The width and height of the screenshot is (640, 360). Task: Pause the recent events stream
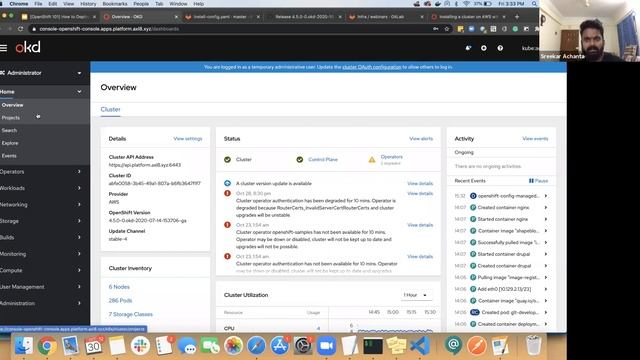tap(538, 180)
